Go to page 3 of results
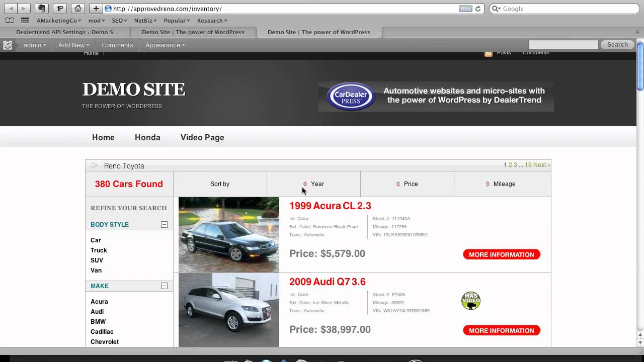 515,165
